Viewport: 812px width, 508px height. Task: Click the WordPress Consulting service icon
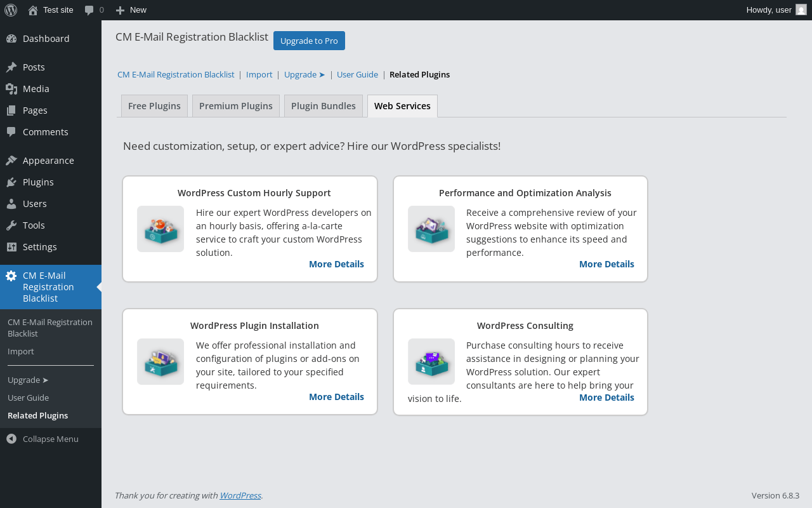[x=431, y=361]
